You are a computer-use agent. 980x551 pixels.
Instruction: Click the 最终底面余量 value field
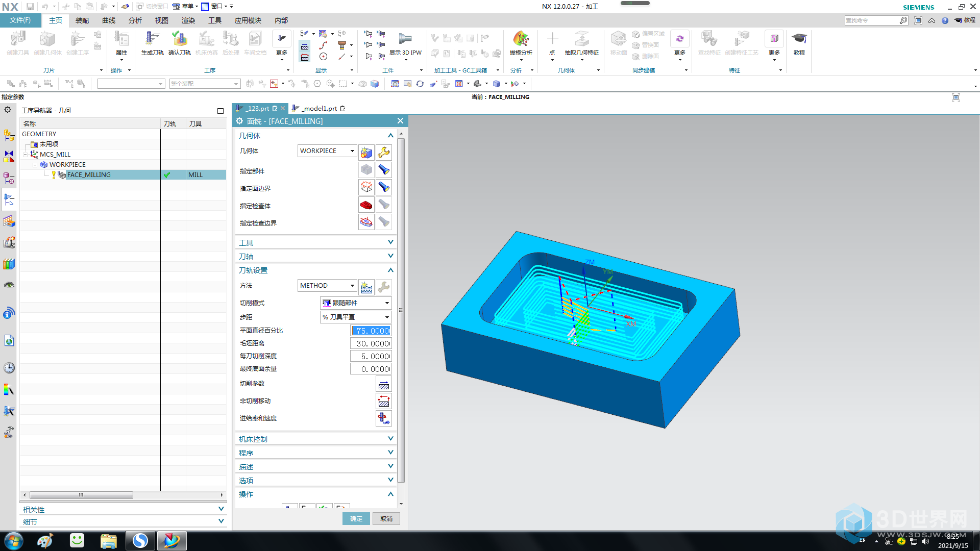[371, 369]
